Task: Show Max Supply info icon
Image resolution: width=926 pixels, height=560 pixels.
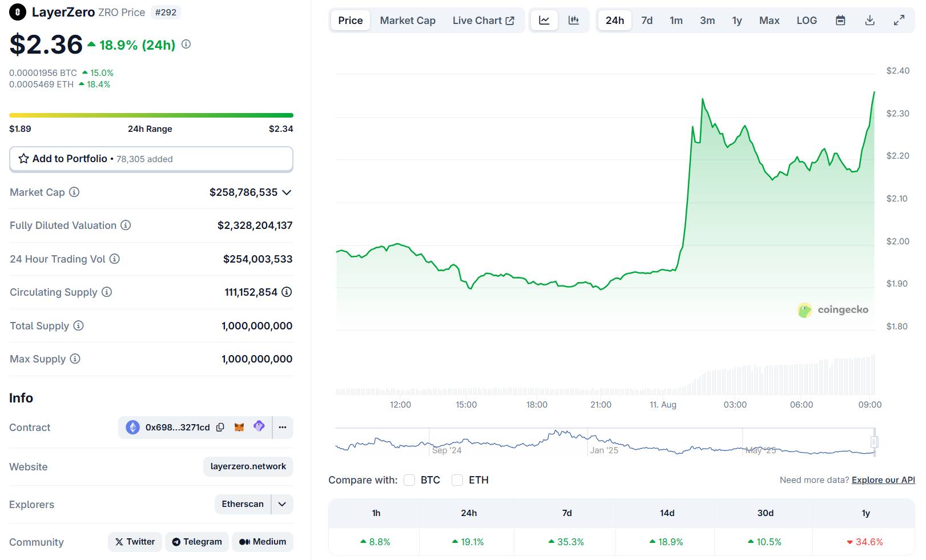Action: pos(75,358)
